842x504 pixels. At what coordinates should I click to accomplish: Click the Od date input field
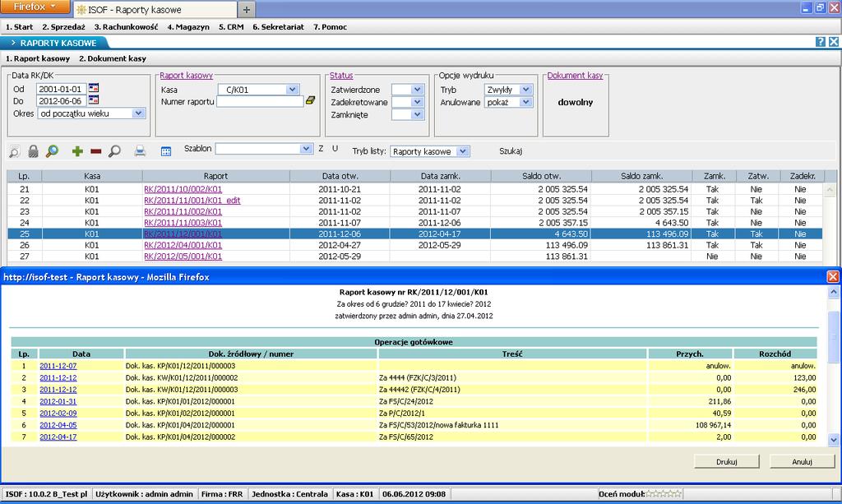61,89
